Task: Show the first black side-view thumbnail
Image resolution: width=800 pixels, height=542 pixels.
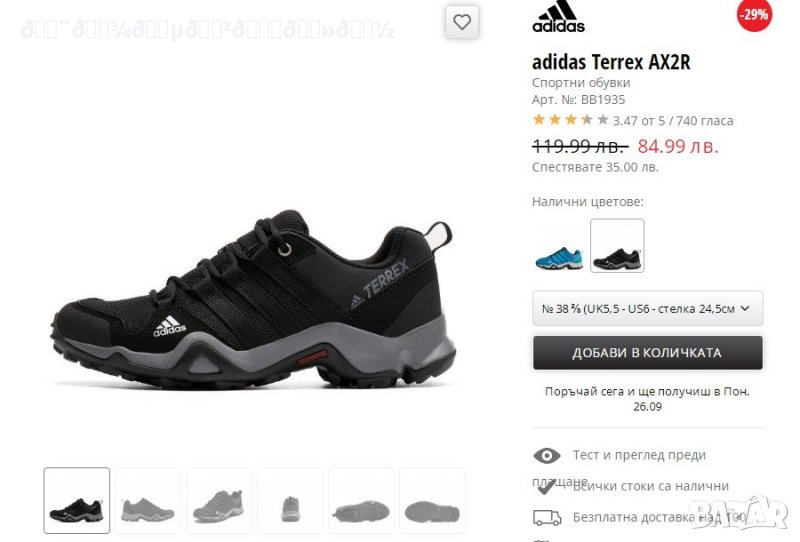Action: click(77, 500)
